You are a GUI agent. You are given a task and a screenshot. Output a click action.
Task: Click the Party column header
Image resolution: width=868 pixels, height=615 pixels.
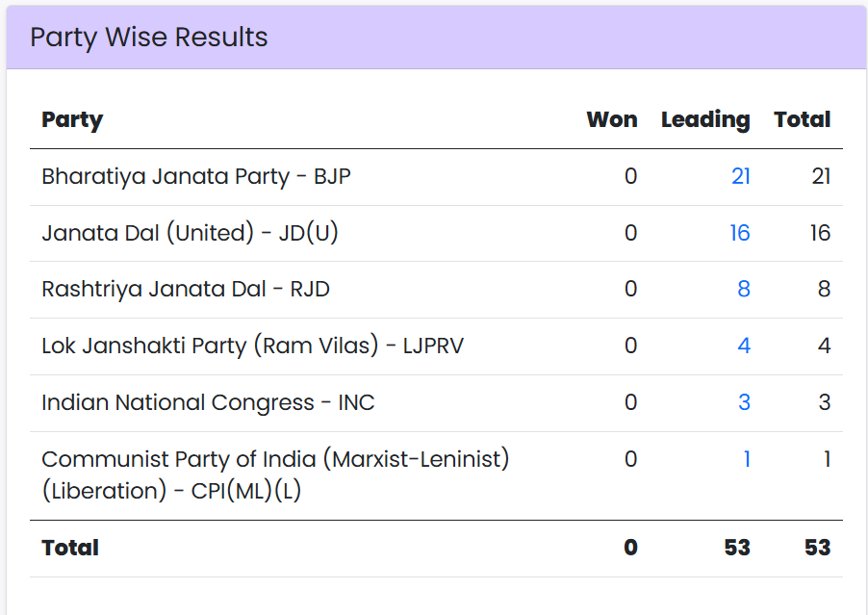[x=72, y=120]
